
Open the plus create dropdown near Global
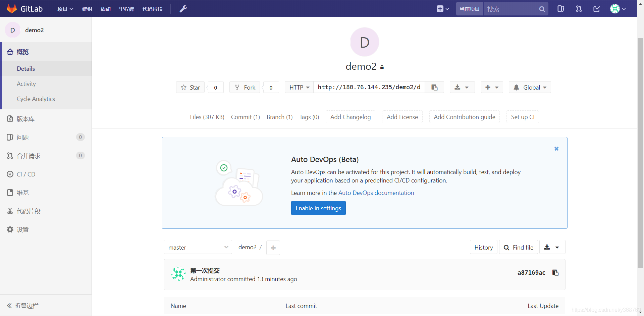tap(492, 87)
